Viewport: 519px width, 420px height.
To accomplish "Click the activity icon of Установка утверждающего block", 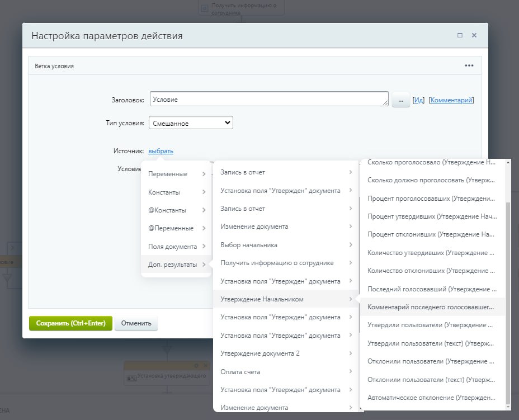I will pos(131,378).
